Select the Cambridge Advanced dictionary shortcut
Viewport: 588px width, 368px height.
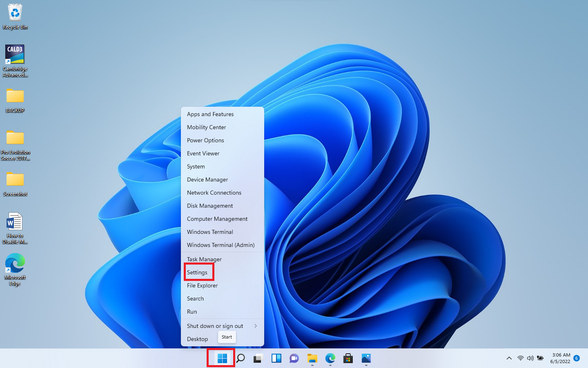(x=15, y=61)
